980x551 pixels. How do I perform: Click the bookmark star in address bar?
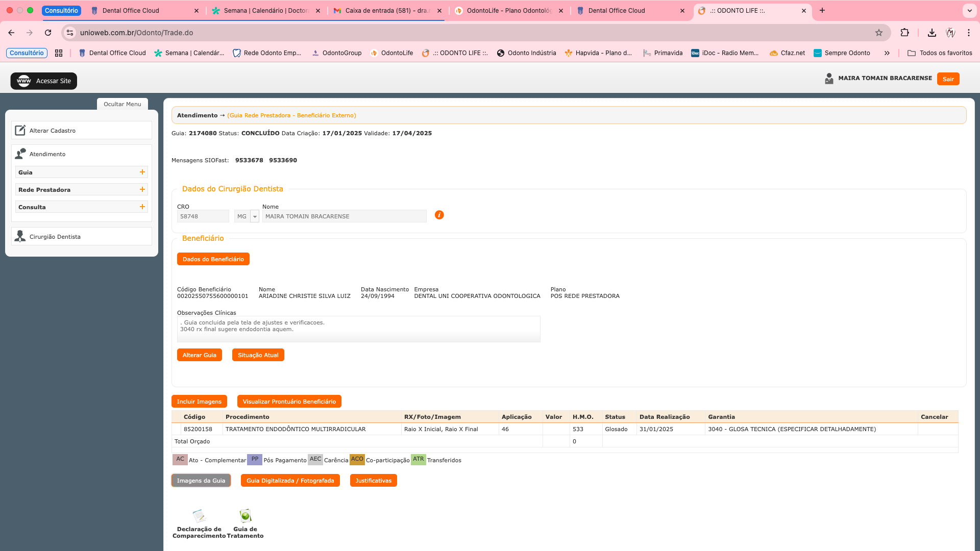click(879, 33)
